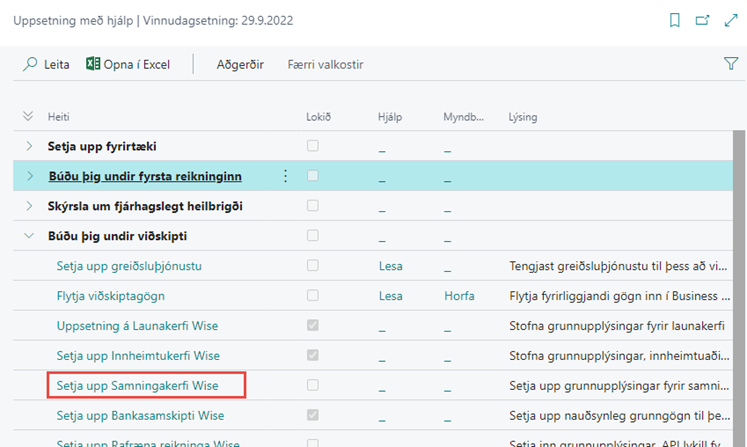Open the Aðgerðir menu
Viewport: 747px width, 447px height.
point(240,64)
